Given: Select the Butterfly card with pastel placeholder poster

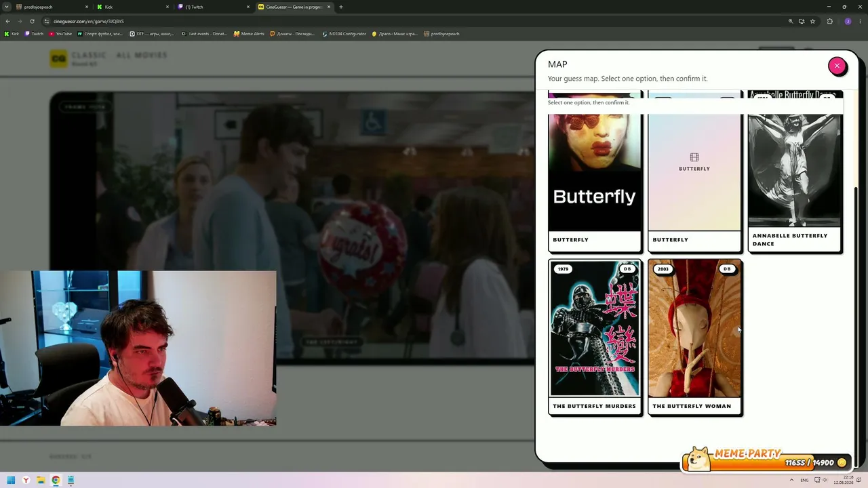Looking at the screenshot, I should (694, 172).
